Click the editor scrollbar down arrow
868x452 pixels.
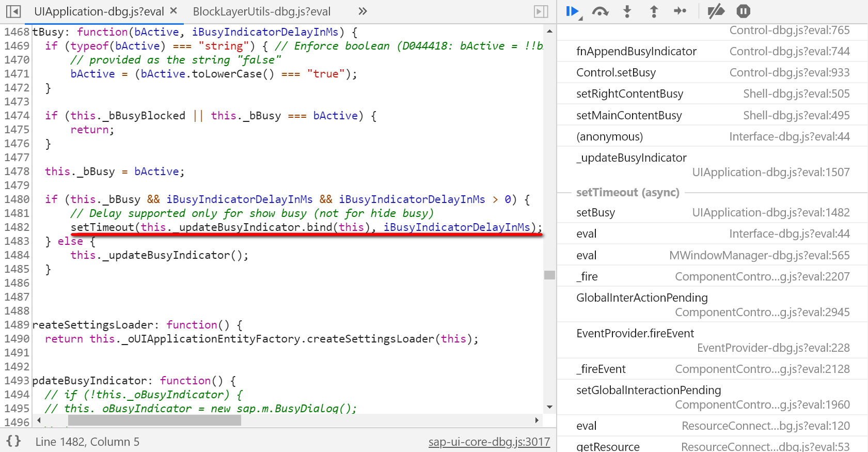[549, 407]
